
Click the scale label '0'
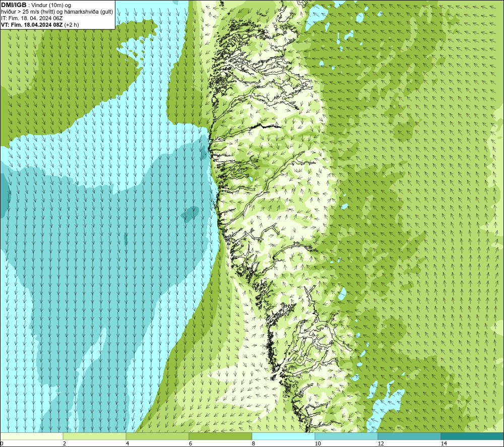tap(2, 443)
